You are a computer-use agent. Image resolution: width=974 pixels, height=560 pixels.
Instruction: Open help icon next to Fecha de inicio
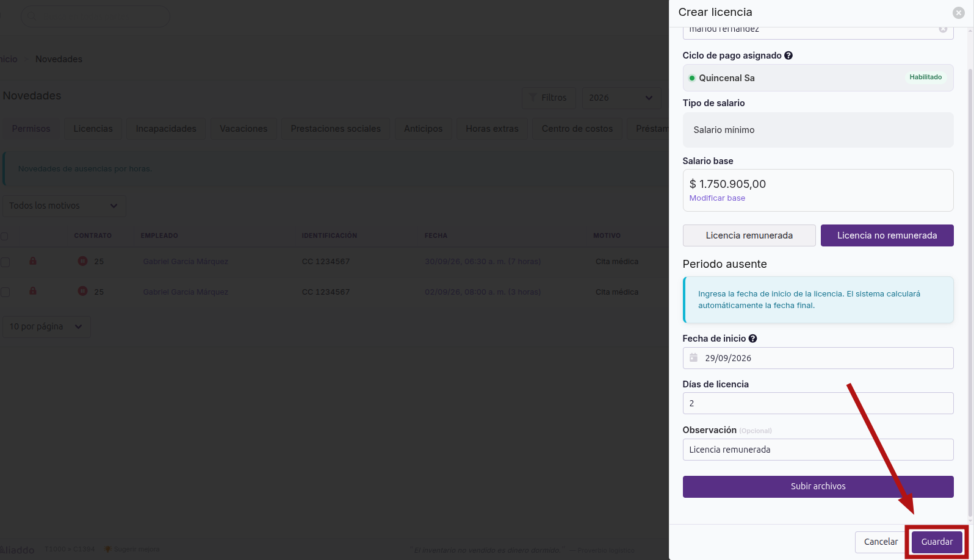(752, 339)
